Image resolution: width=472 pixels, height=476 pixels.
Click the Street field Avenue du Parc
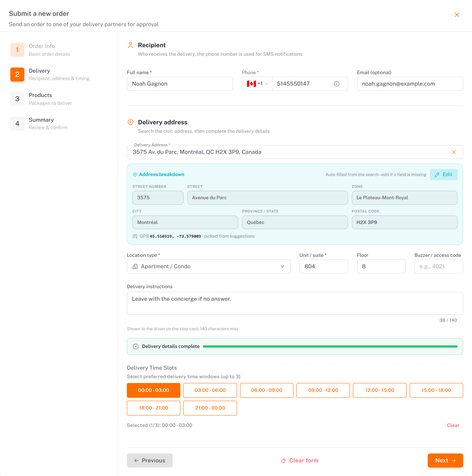(x=267, y=198)
